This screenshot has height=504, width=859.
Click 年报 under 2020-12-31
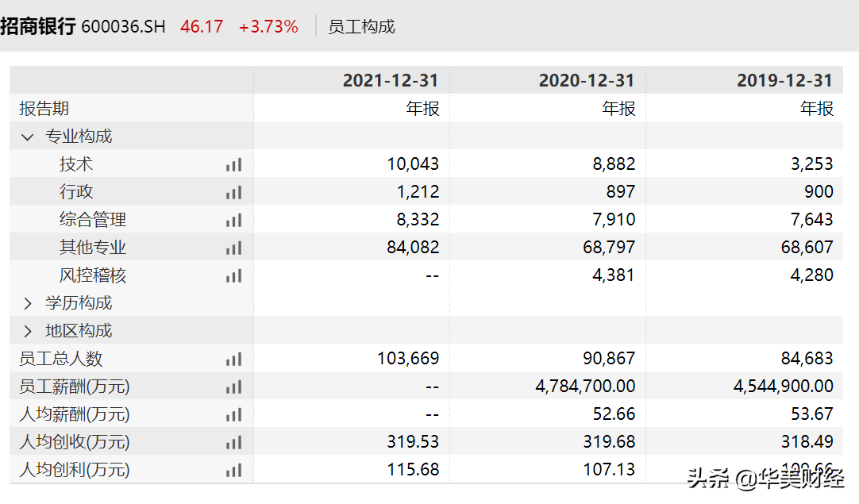[x=618, y=109]
